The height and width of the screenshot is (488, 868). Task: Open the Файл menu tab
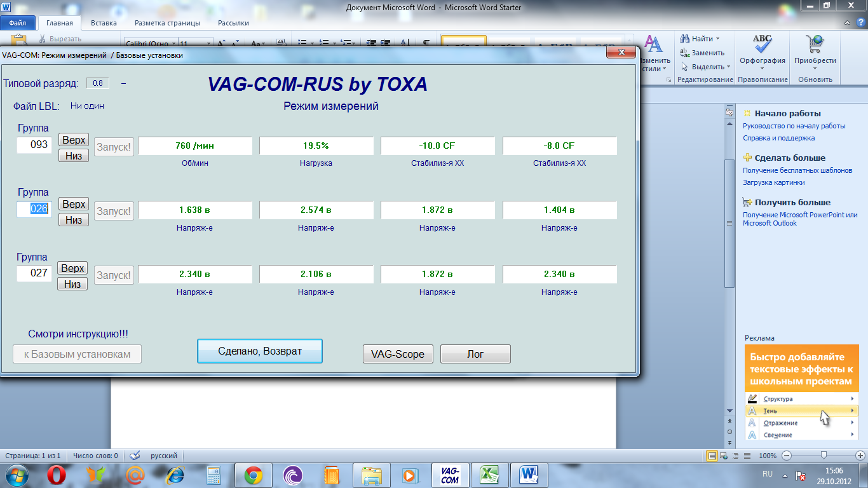click(18, 23)
